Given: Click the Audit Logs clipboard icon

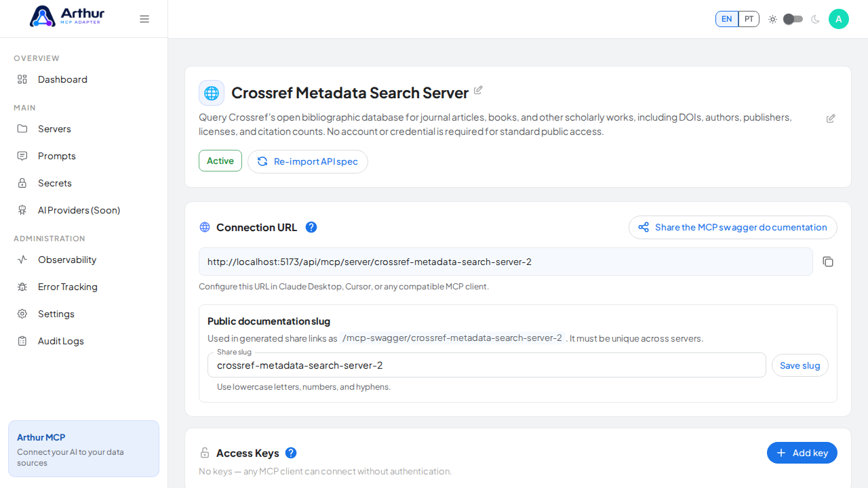Looking at the screenshot, I should (x=22, y=341).
